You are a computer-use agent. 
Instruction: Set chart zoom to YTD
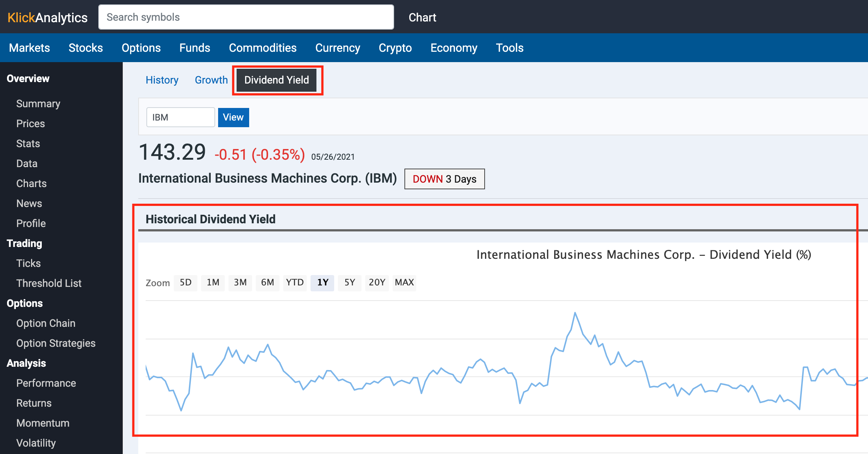point(295,283)
